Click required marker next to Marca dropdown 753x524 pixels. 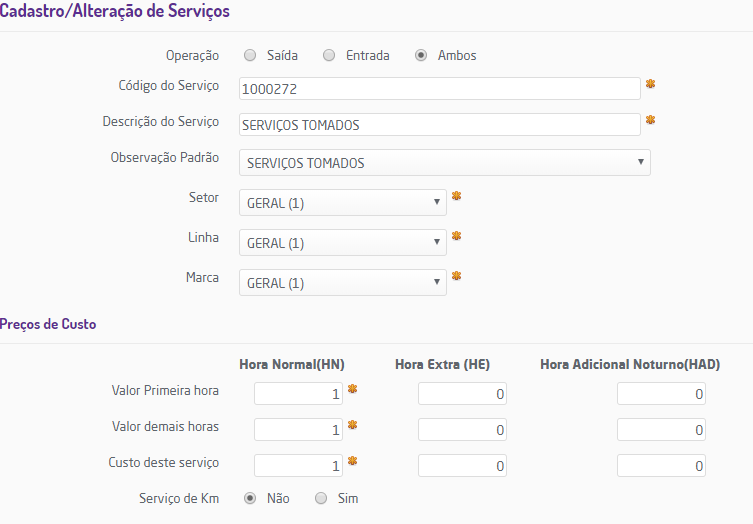456,276
